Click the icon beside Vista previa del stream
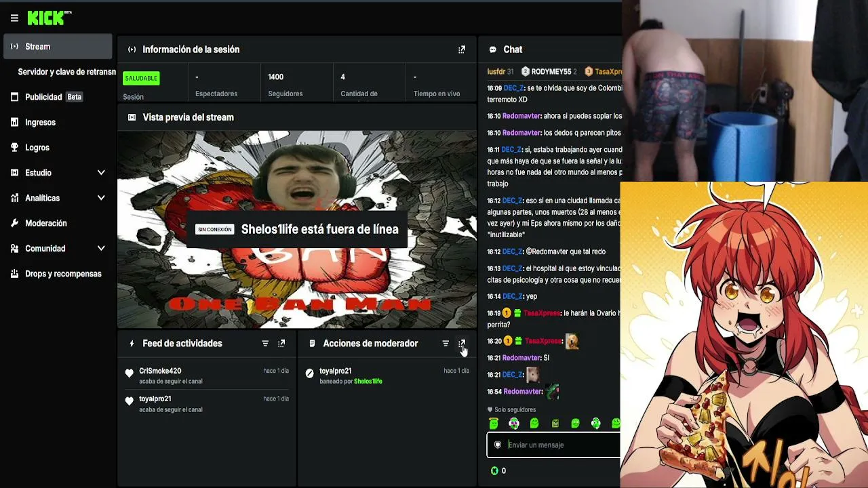Screen dimensions: 868x488 click(132, 117)
